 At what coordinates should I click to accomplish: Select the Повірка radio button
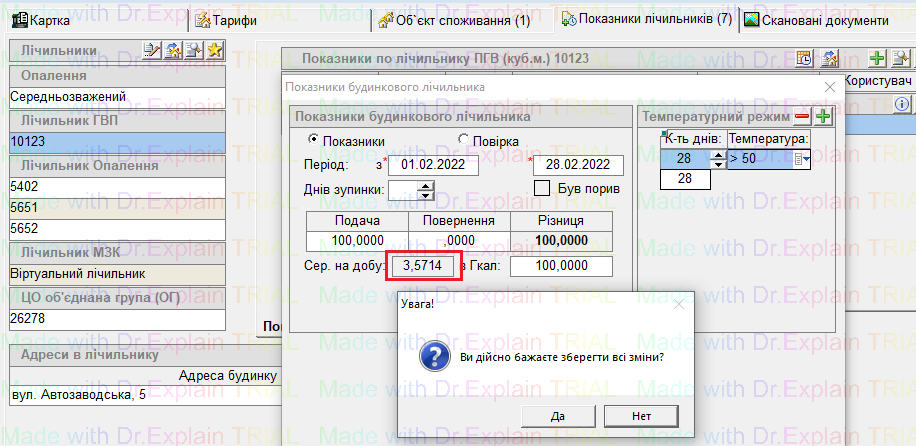coord(464,141)
